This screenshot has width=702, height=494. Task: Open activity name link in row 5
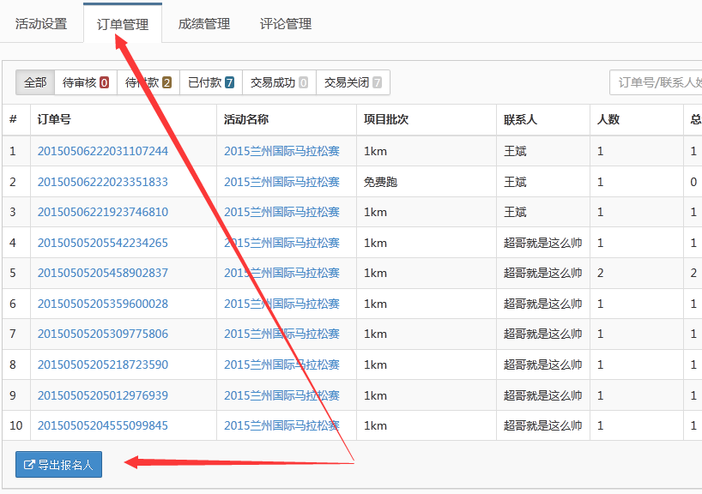(282, 273)
